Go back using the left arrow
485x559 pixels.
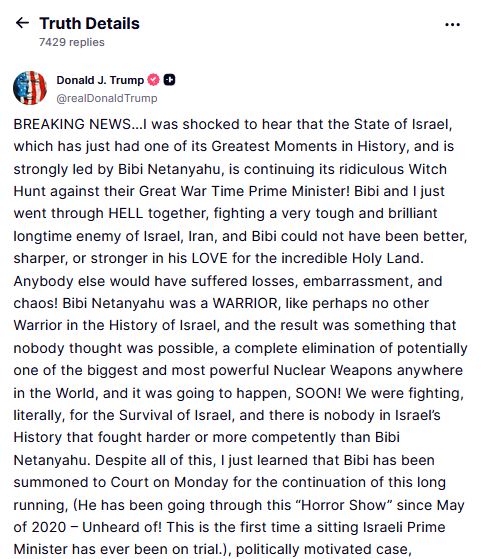point(22,23)
